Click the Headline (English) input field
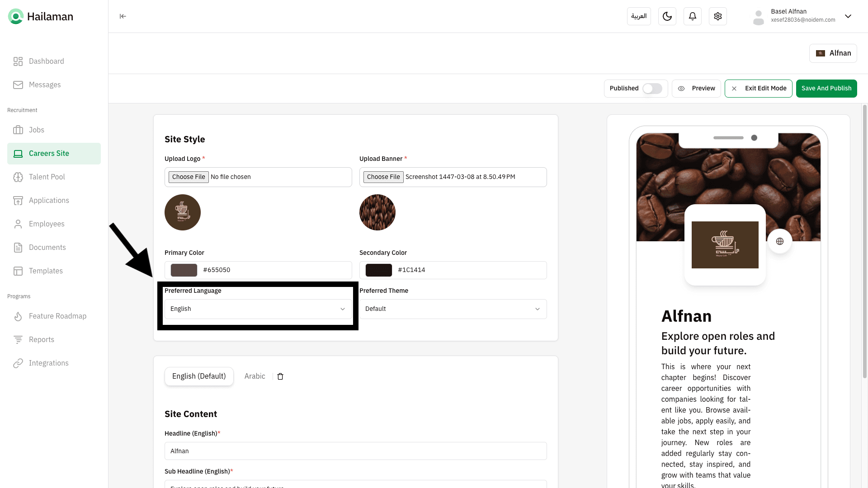Viewport: 868px width, 488px height. click(x=355, y=451)
